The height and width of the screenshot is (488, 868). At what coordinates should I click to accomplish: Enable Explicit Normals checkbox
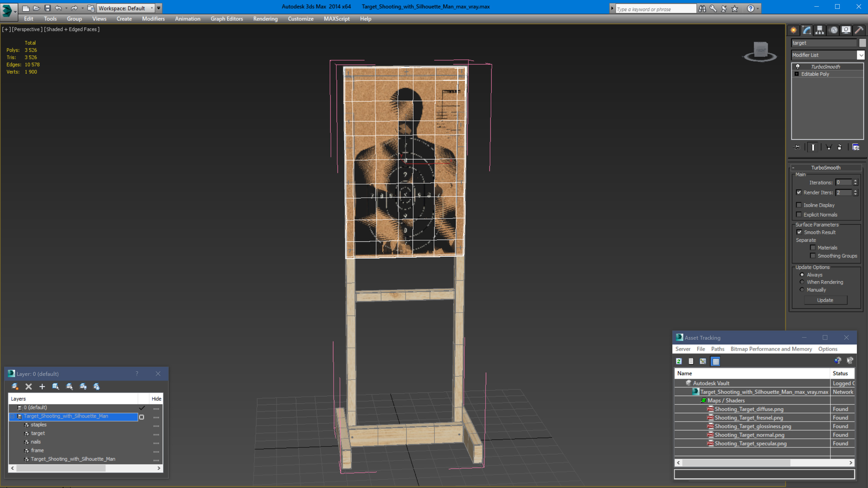(799, 214)
